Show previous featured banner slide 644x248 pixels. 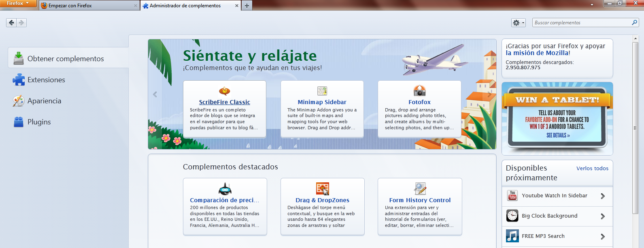[155, 94]
